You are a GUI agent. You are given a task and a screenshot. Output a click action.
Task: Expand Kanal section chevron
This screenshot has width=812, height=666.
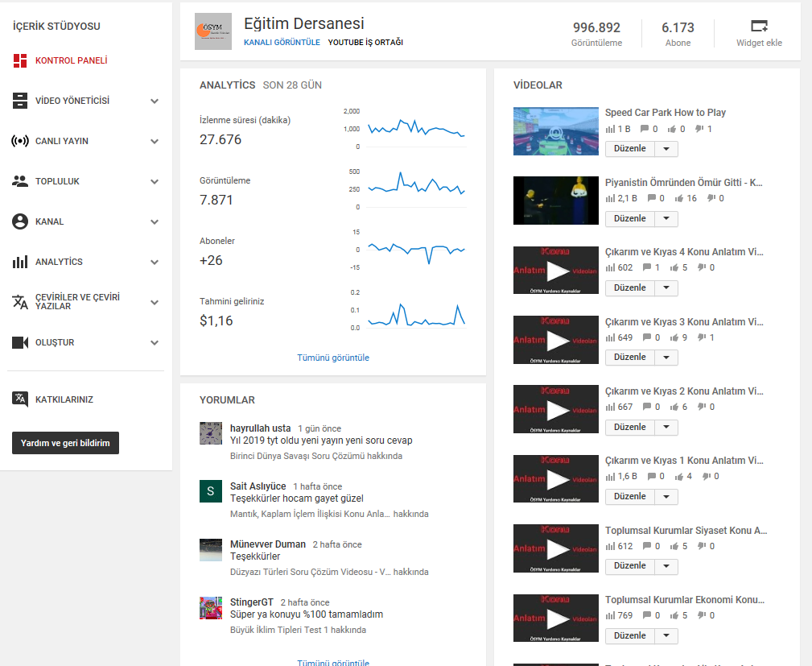[155, 221]
